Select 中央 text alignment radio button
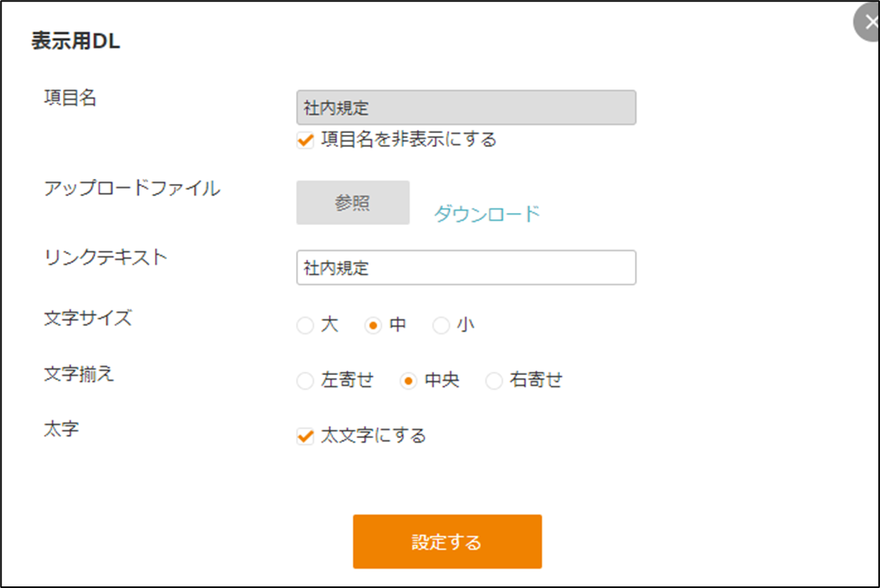 tap(409, 381)
